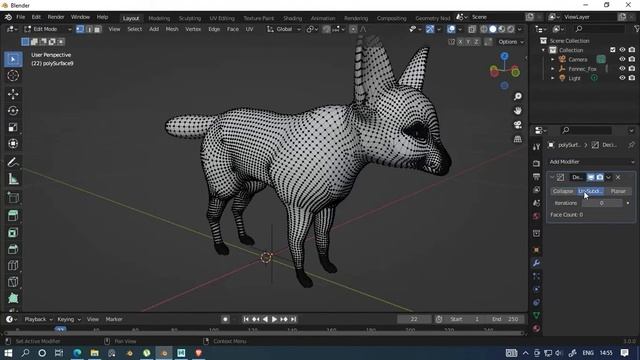This screenshot has width=640, height=360.
Task: Select the Scale tool
Action: 13,127
